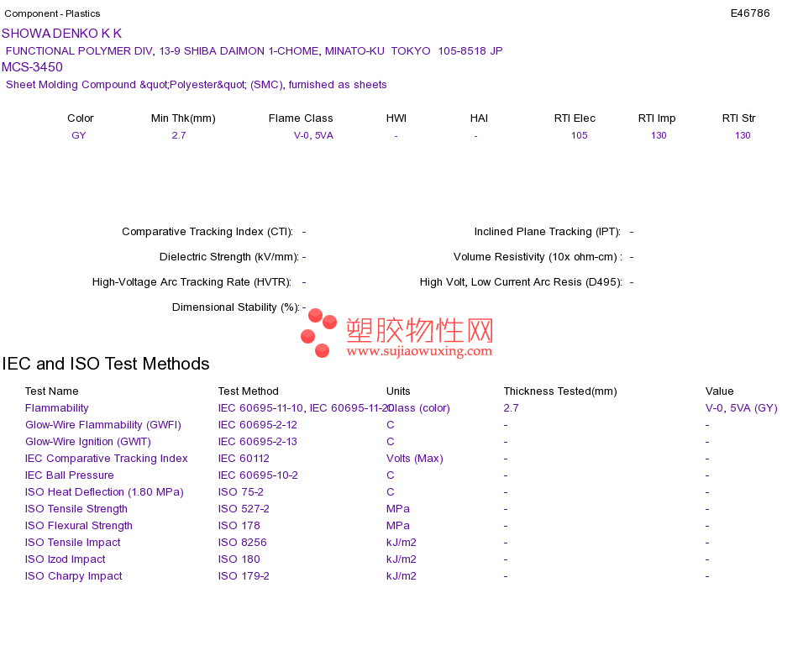Click the 'Dielectric Strength (kV/mm):' label
The height and width of the screenshot is (672, 798).
tap(229, 257)
